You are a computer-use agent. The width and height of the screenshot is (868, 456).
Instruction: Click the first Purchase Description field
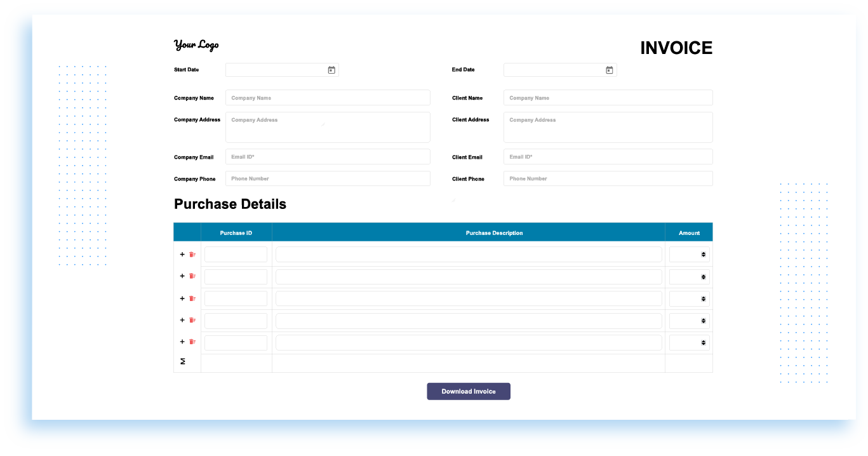pos(468,254)
